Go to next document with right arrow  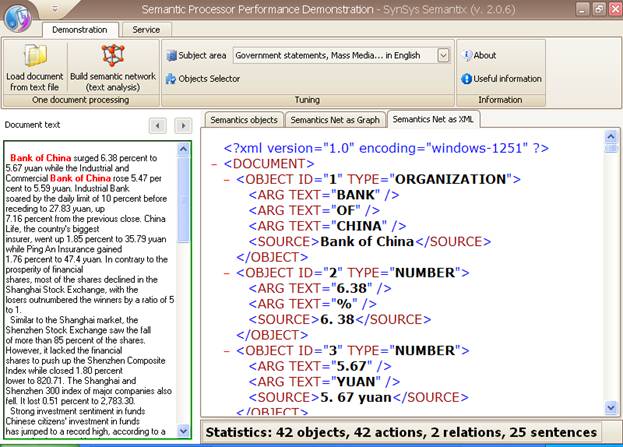(183, 126)
